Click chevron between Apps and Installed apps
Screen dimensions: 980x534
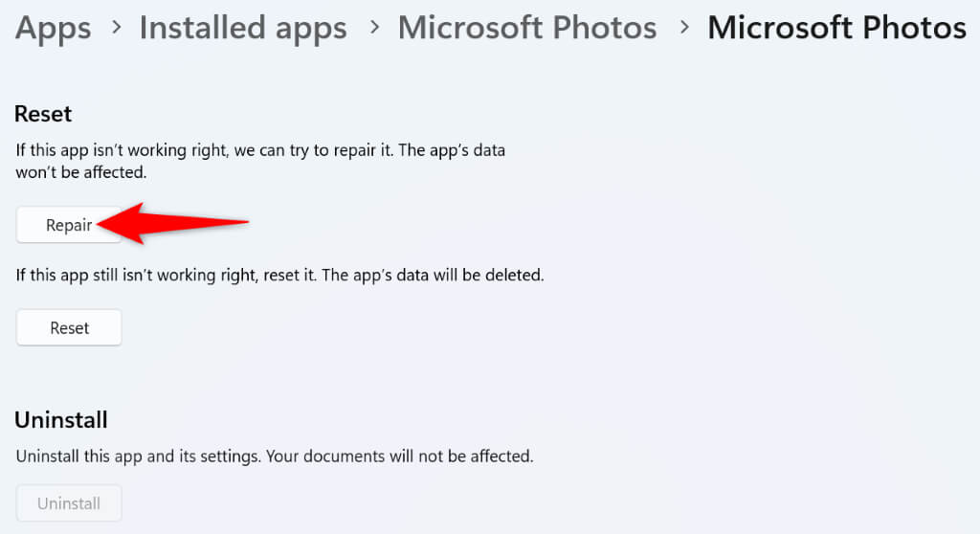(115, 29)
